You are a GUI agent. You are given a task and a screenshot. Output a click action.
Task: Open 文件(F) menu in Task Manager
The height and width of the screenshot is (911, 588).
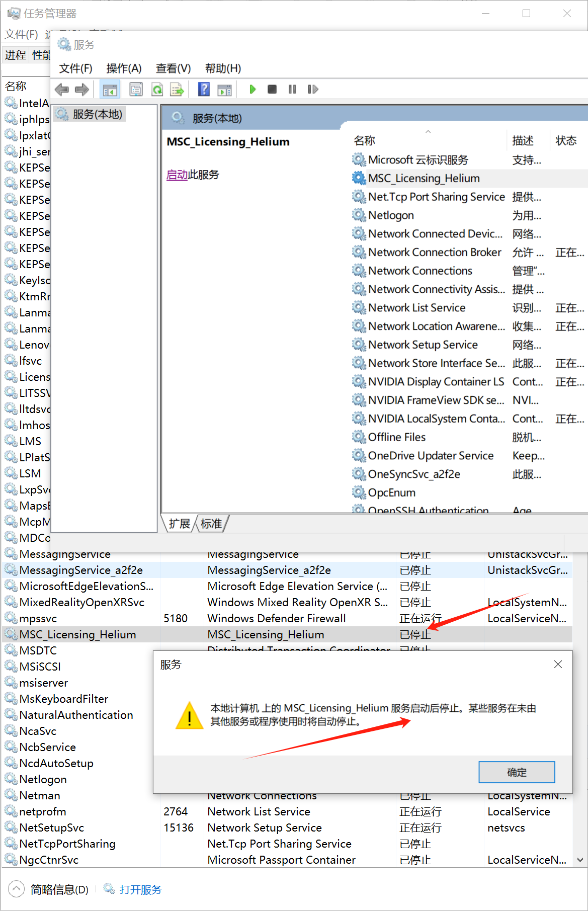tap(21, 35)
